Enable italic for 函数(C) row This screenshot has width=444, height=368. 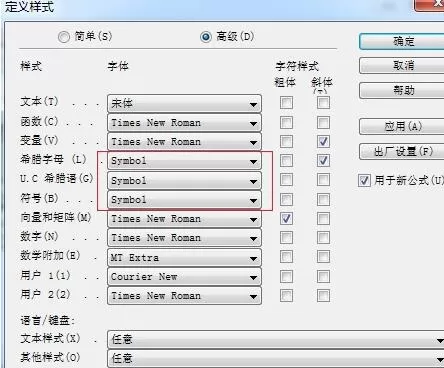click(x=323, y=122)
